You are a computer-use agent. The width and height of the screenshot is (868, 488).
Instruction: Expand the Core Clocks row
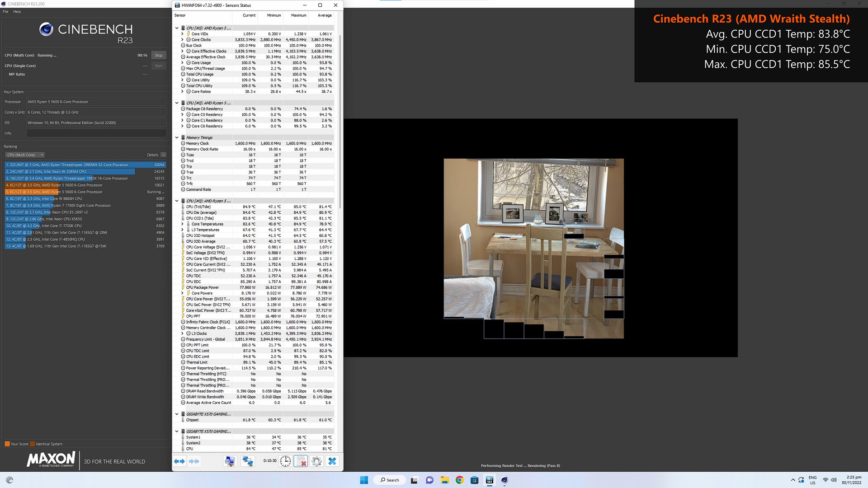point(182,40)
